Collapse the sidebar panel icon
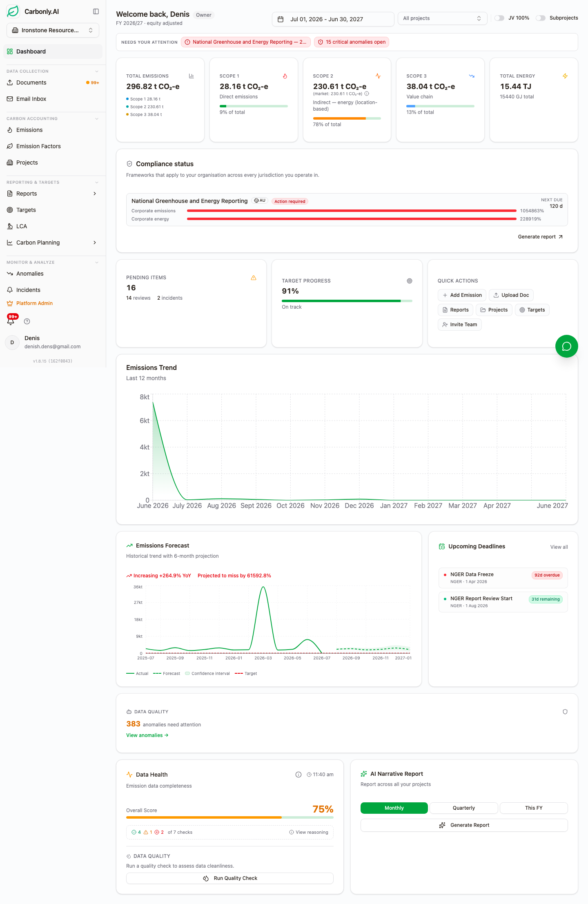 click(96, 11)
